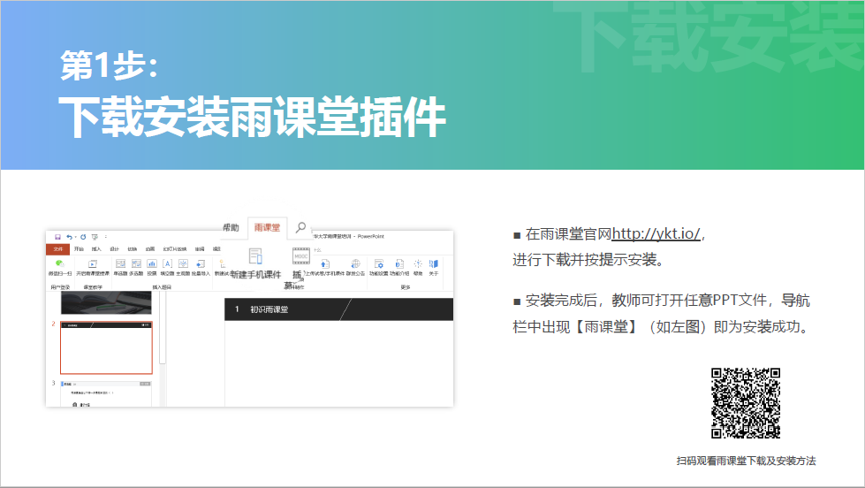This screenshot has width=865, height=488.
Task: Click the PowerPoint window title text
Action: tap(349, 236)
